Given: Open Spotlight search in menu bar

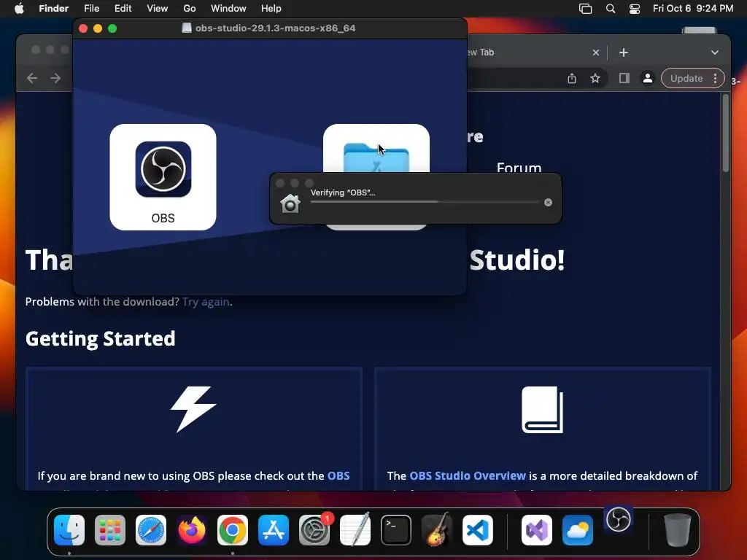Looking at the screenshot, I should [x=611, y=9].
